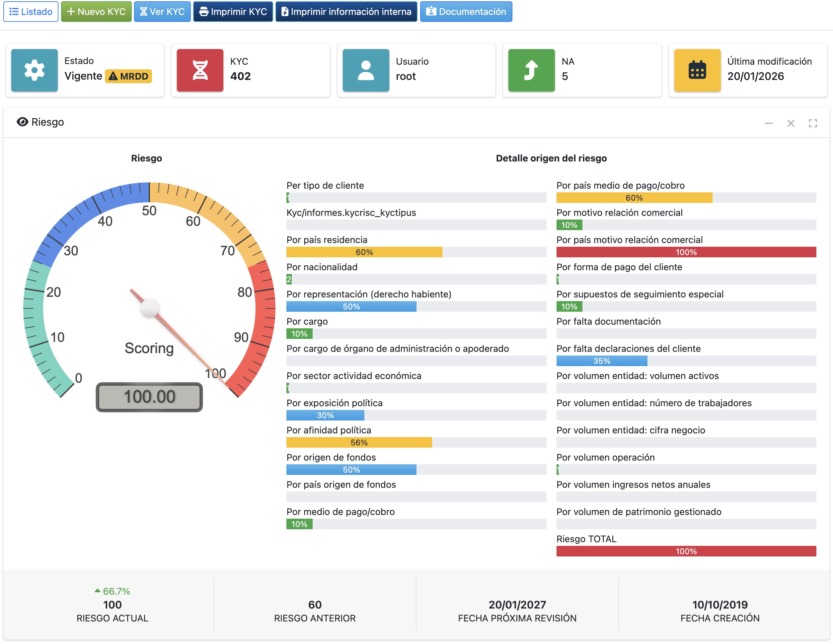Click the 20/01/2027 next review date
The height and width of the screenshot is (644, 833).
point(517,605)
